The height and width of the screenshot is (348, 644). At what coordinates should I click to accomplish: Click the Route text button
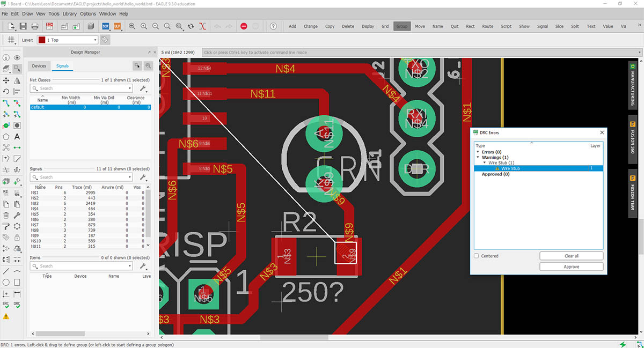coord(487,26)
